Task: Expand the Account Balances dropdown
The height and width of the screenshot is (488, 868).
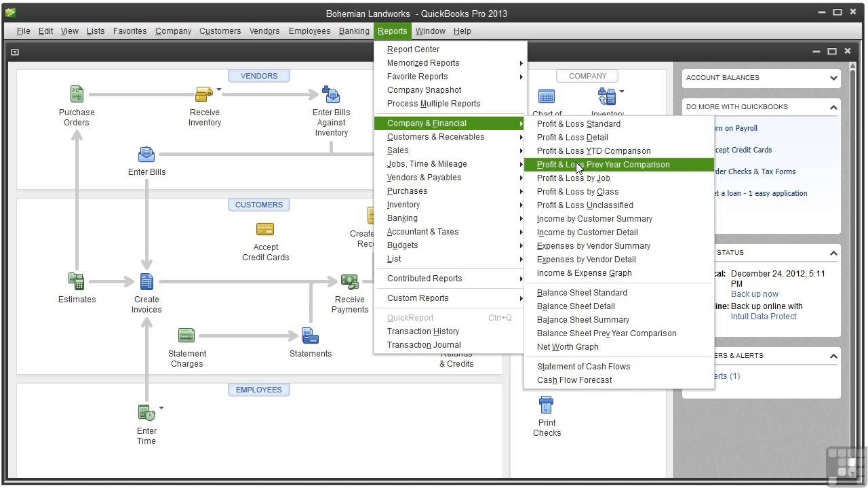Action: tap(836, 78)
